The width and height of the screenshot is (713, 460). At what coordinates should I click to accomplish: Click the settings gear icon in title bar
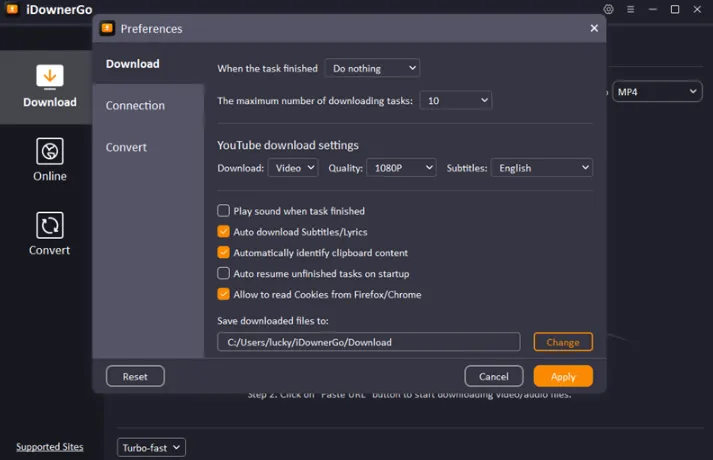coord(608,9)
